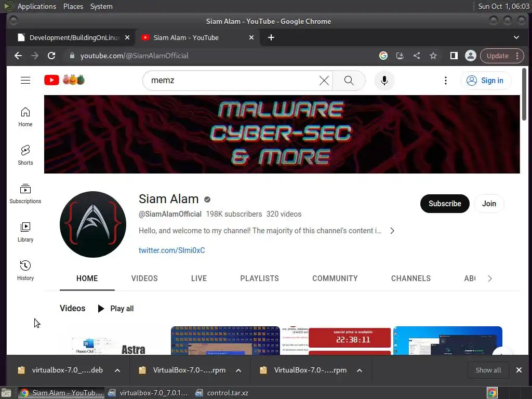Expand options for virtualbox-7.0 .deb download
The image size is (532, 399).
pyautogui.click(x=117, y=370)
